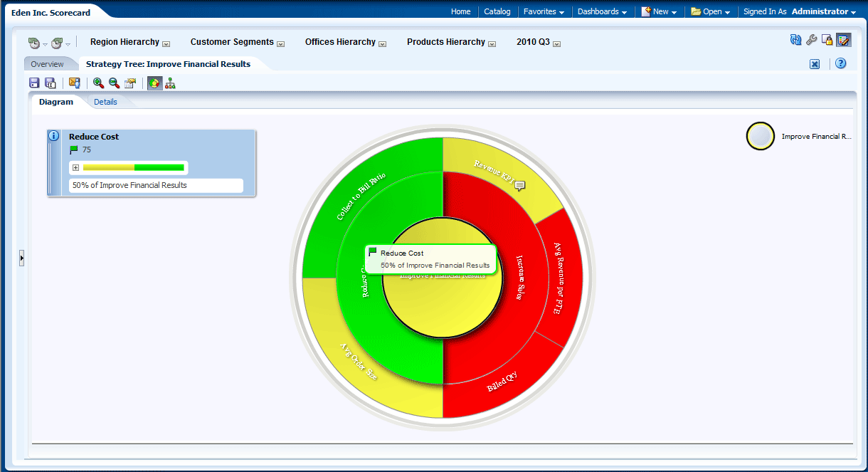Image resolution: width=868 pixels, height=472 pixels.
Task: Click the Save icon in the strategy tree toolbar
Action: 34,83
